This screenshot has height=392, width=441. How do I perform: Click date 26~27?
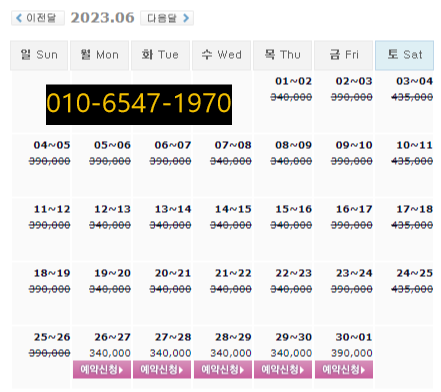[112, 337]
